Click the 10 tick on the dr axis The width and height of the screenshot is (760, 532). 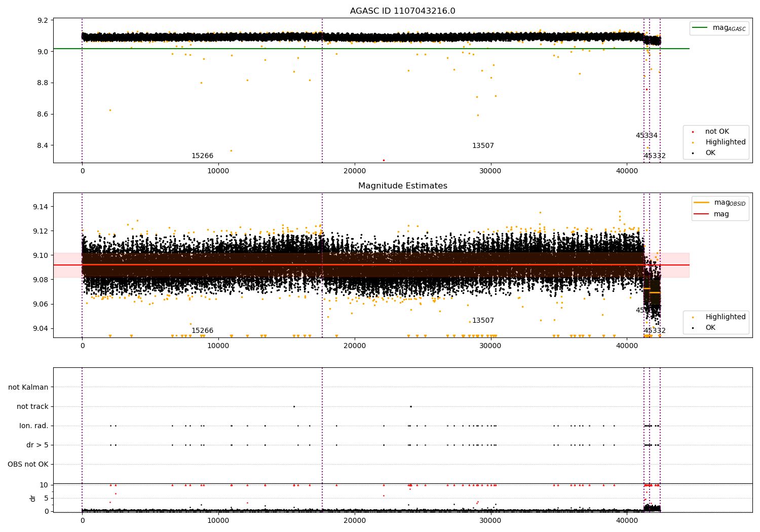pyautogui.click(x=45, y=485)
